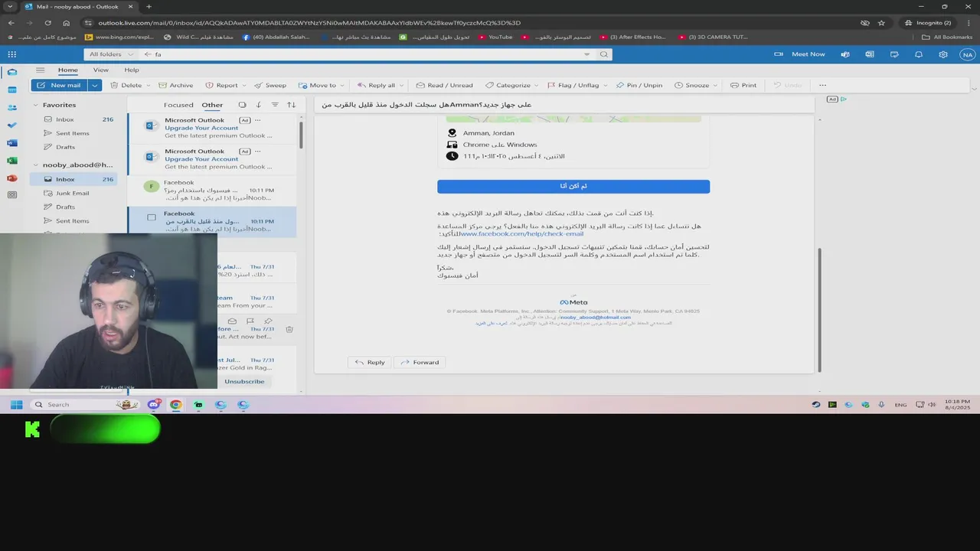Open the People contacts icon
The height and width of the screenshot is (551, 980).
(x=11, y=107)
